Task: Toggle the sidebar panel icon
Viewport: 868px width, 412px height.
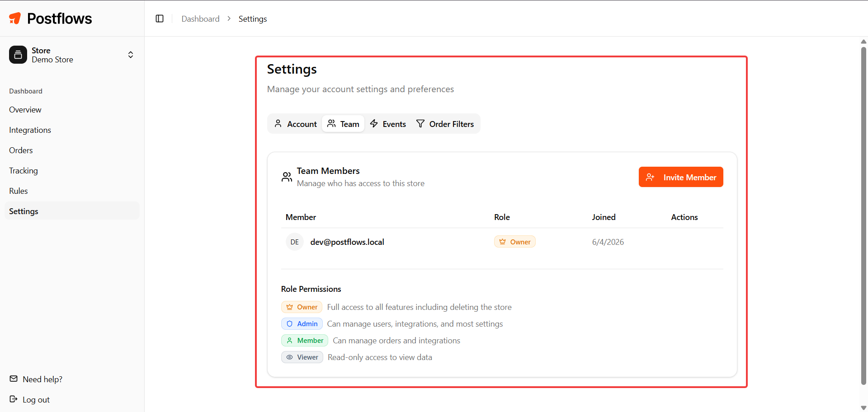Action: [160, 19]
